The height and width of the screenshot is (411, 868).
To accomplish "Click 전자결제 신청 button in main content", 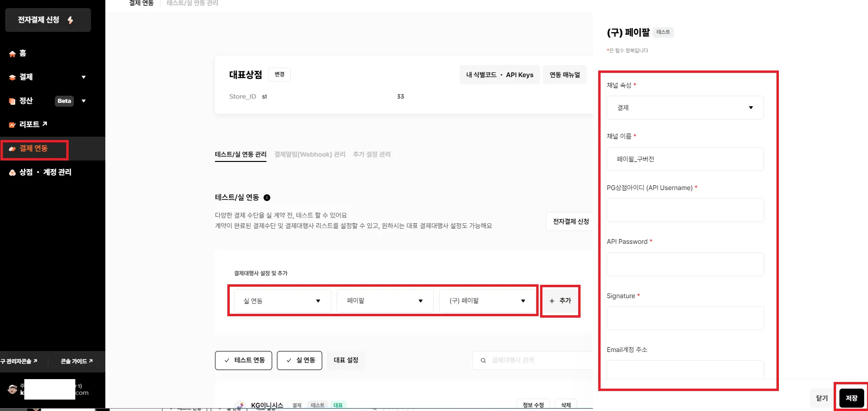I will 571,221.
